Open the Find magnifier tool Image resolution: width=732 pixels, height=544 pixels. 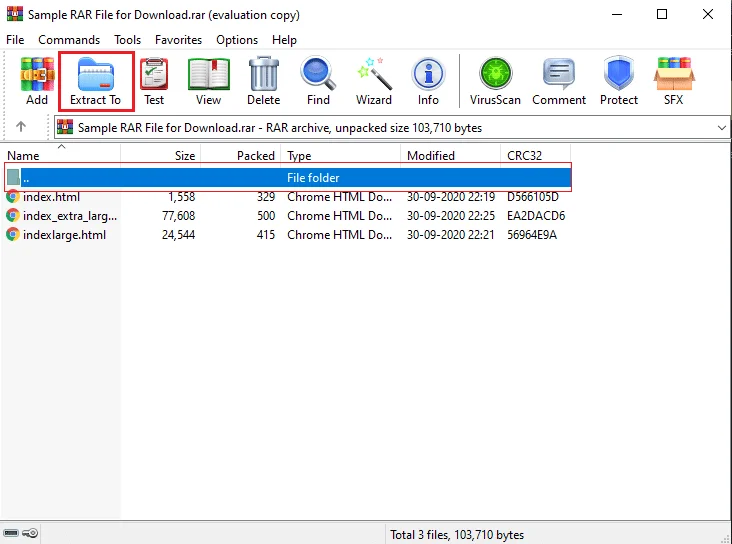pyautogui.click(x=318, y=74)
